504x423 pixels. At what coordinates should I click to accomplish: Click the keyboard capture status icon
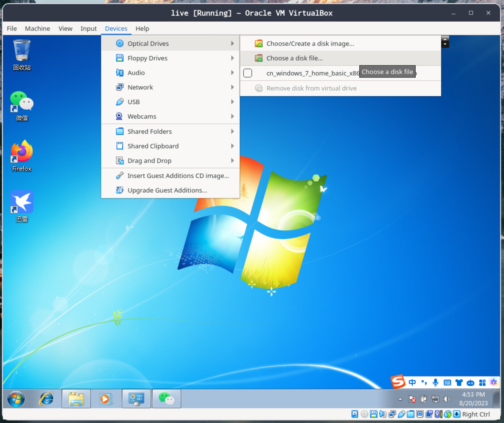pyautogui.click(x=457, y=414)
